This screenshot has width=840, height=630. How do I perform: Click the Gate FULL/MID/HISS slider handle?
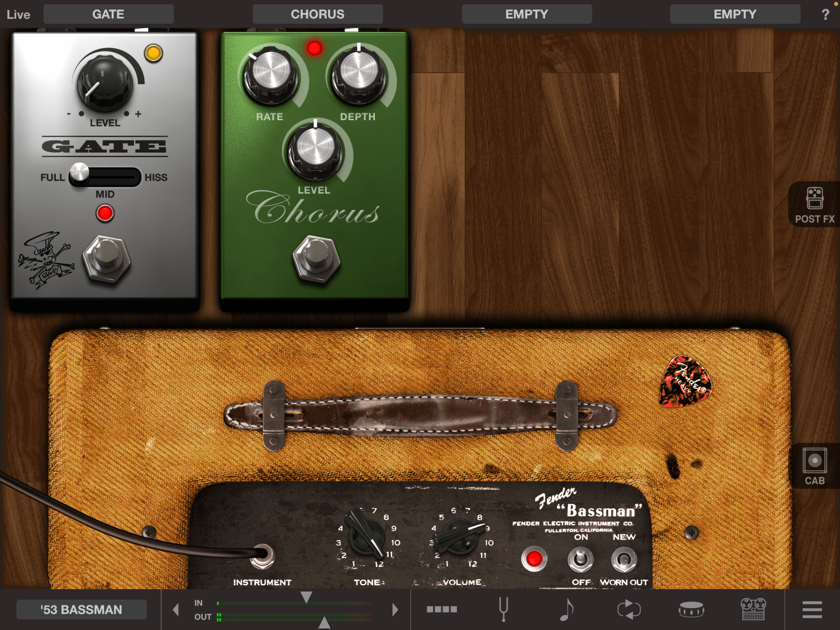[79, 172]
